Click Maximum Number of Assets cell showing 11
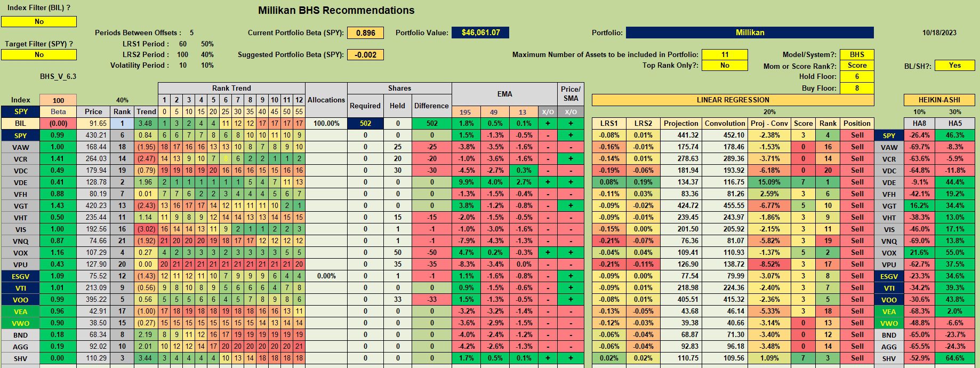The image size is (980, 368). (725, 54)
